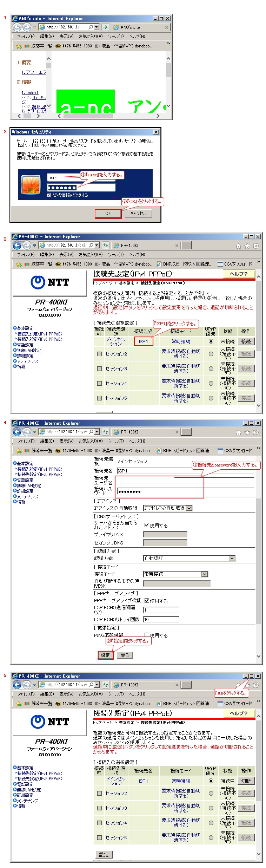Image resolution: width=266 pixels, height=868 pixels.
Task: Click the Forward arrow in the screenshot 3 PR-400KI window
Action: point(27,245)
